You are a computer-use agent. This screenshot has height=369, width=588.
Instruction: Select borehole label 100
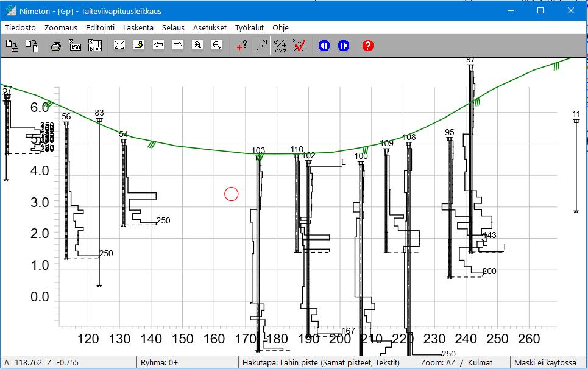click(361, 156)
